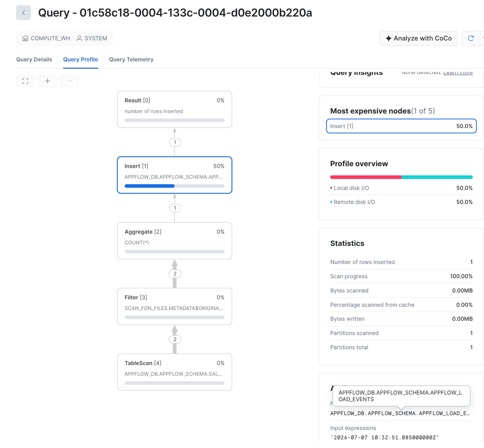The width and height of the screenshot is (484, 448).
Task: Select the Insert [1] graph node
Action: 174,175
